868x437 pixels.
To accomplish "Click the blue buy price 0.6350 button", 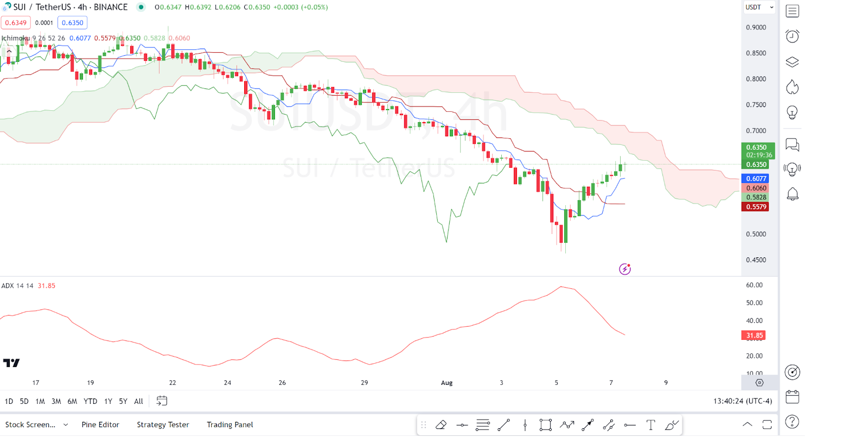I will point(72,23).
